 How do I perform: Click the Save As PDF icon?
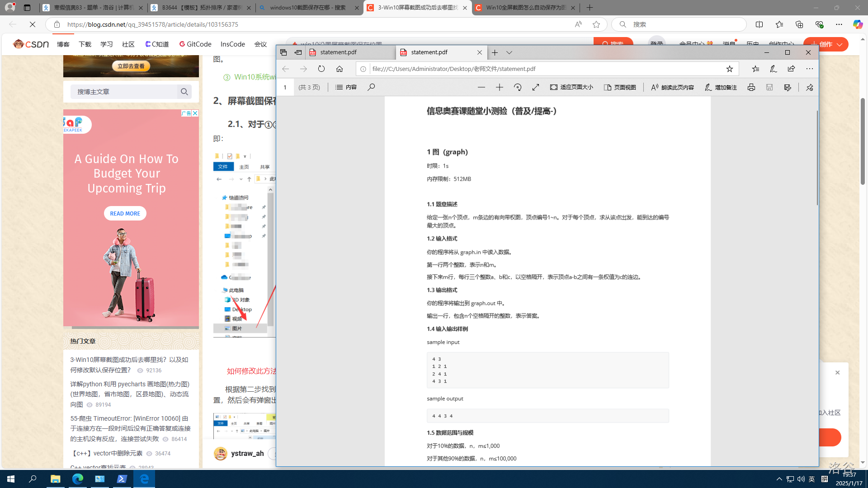(788, 87)
